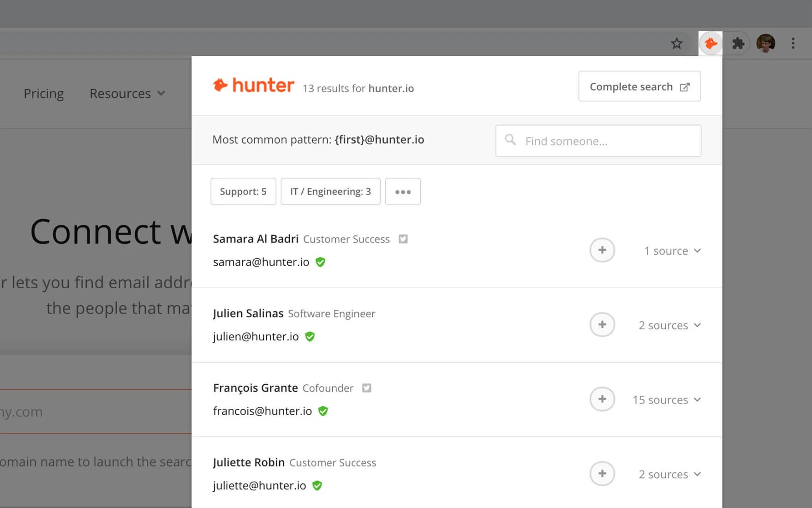This screenshot has width=812, height=508.
Task: Select the IT / Engineering: 3 filter
Action: click(x=330, y=191)
